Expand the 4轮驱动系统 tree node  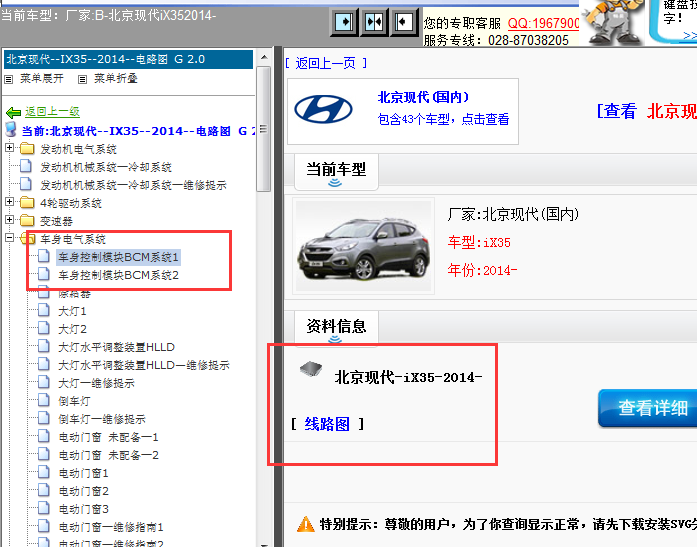(9, 202)
